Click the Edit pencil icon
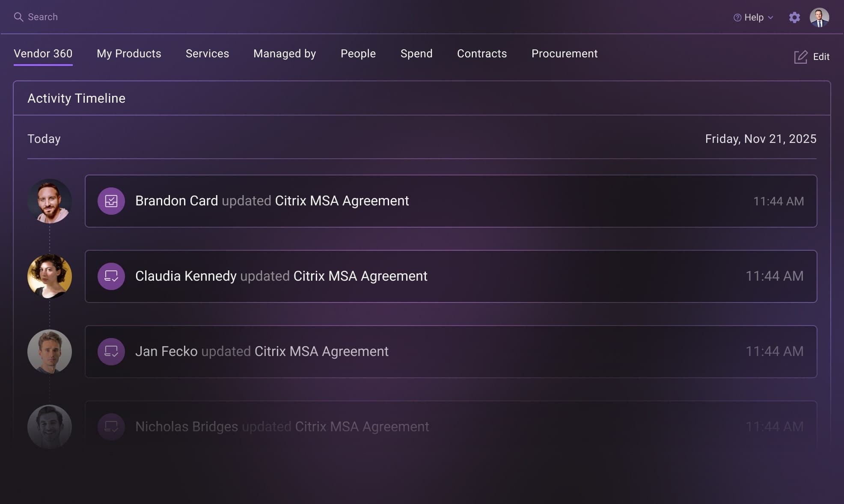The image size is (844, 504). click(800, 57)
